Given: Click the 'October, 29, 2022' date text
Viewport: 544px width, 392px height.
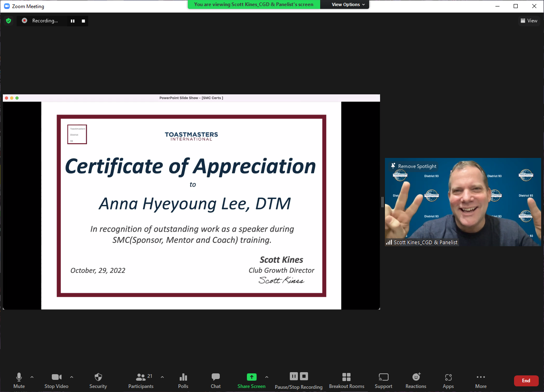Looking at the screenshot, I should tap(98, 271).
